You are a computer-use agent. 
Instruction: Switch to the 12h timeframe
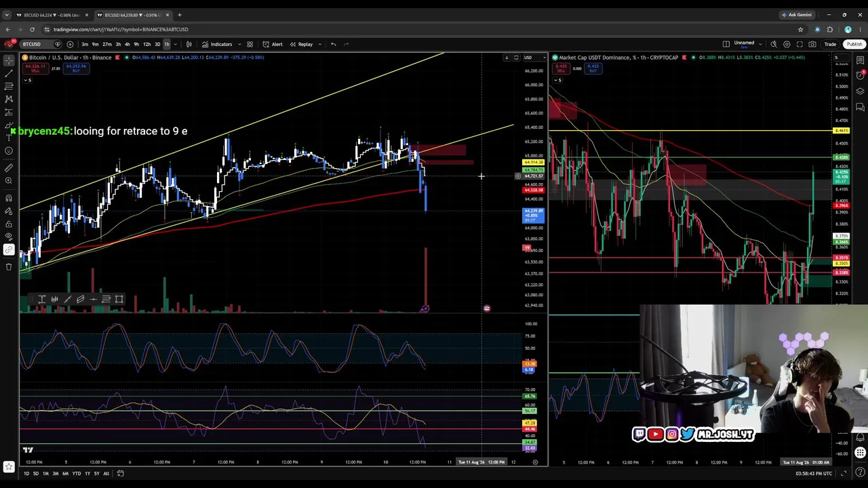coord(146,44)
